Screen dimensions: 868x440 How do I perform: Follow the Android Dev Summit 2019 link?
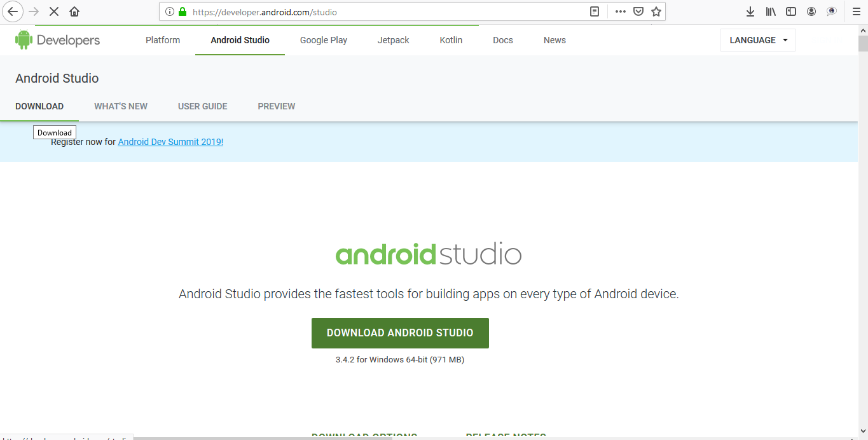(170, 142)
